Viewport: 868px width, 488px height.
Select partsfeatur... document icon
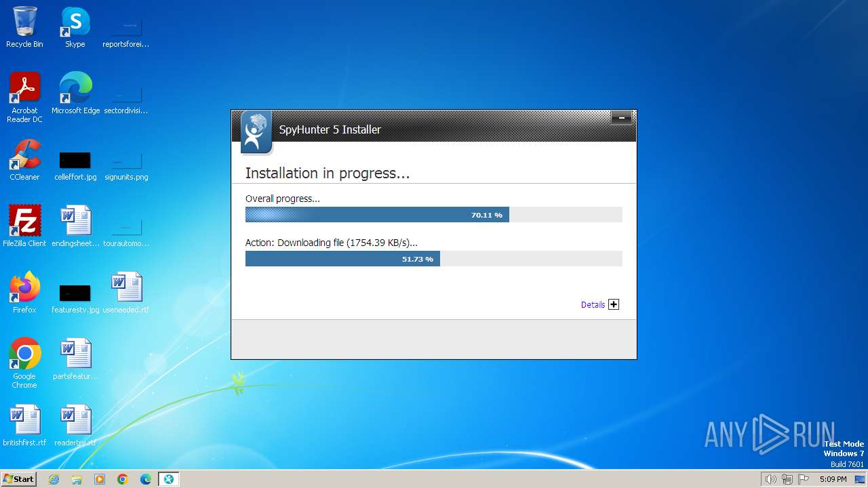(75, 359)
